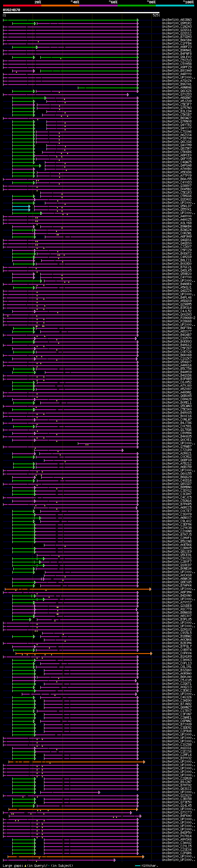Click the orange ~40% identity legend segment
The image size is (197, 868).
pyautogui.click(x=60, y=6)
